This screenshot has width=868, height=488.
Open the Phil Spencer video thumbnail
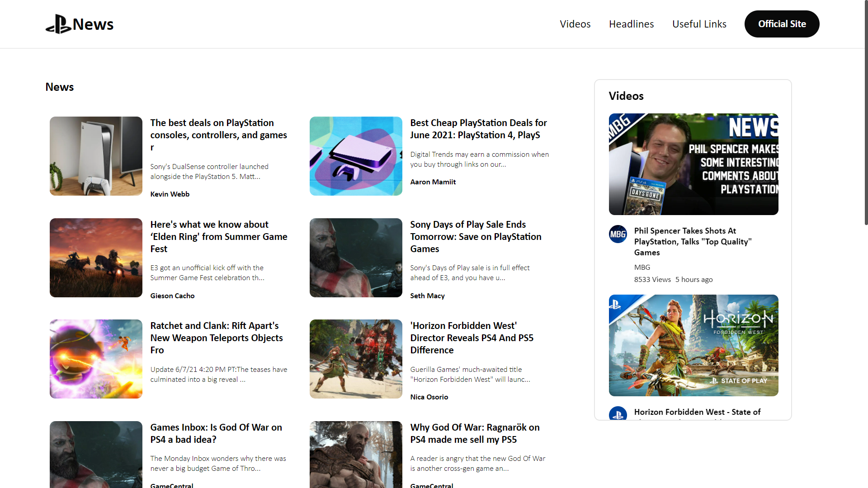(693, 164)
